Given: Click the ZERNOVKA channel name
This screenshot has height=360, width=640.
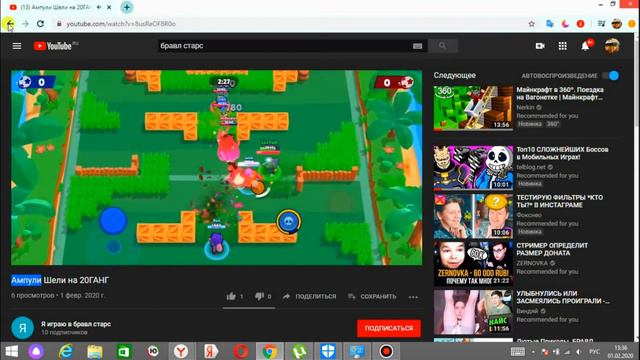Looking at the screenshot, I should 532,263.
